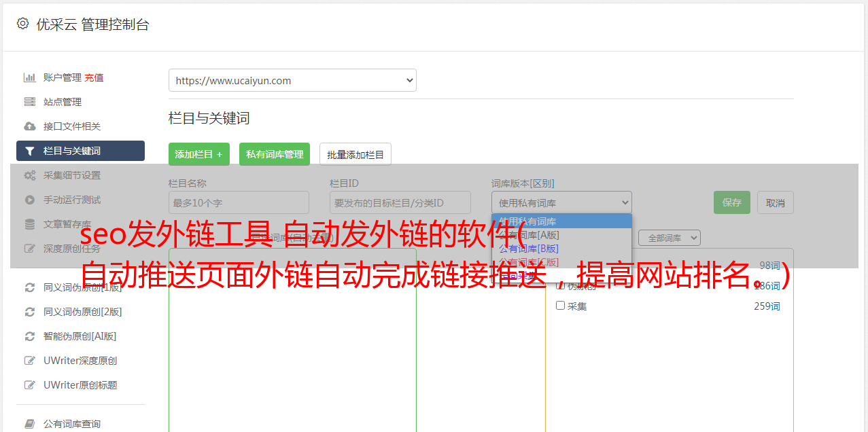Click the green 保存 button
Image resolution: width=868 pixels, height=432 pixels.
[x=732, y=202]
